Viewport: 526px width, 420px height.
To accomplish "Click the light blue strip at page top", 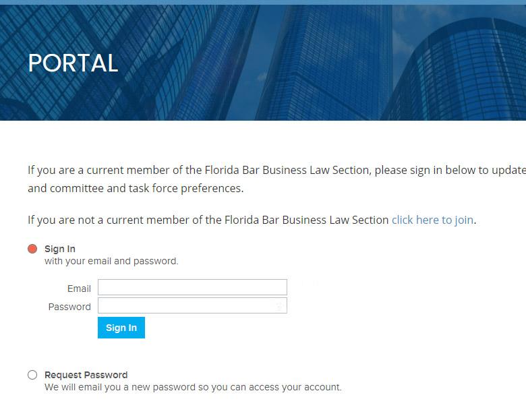I will coord(263,2).
